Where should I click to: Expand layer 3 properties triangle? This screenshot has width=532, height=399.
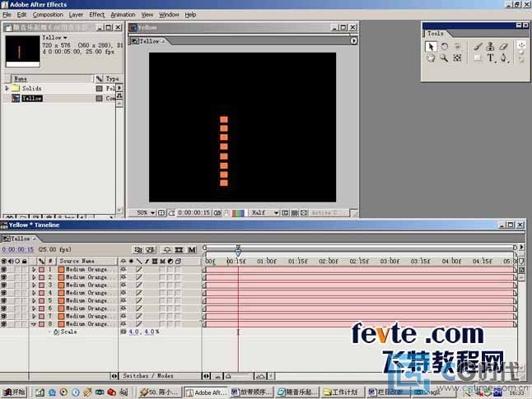tap(34, 285)
